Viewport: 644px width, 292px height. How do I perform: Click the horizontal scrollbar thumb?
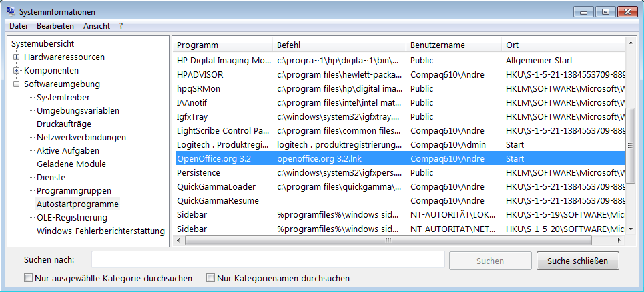(x=387, y=240)
